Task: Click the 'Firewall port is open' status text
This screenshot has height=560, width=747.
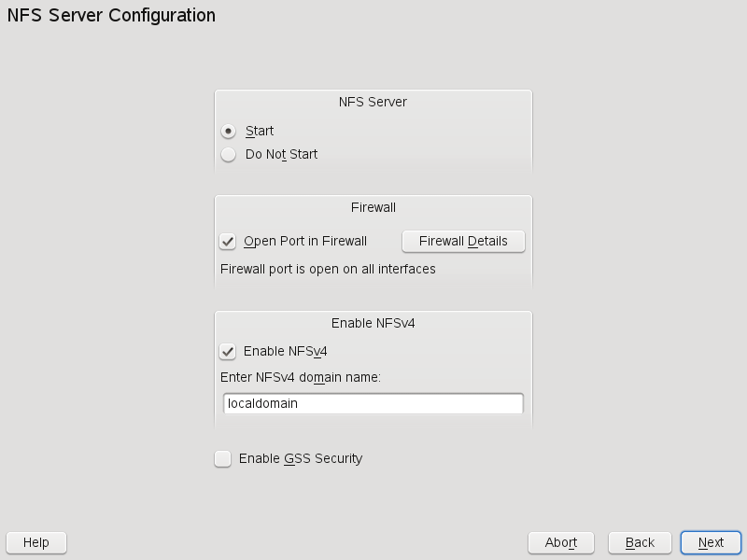Action: coord(328,270)
